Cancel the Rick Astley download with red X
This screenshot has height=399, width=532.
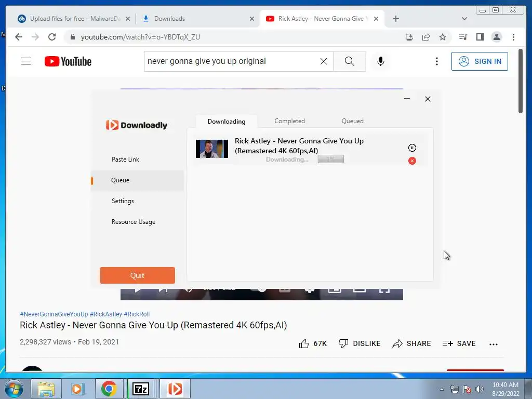412,161
